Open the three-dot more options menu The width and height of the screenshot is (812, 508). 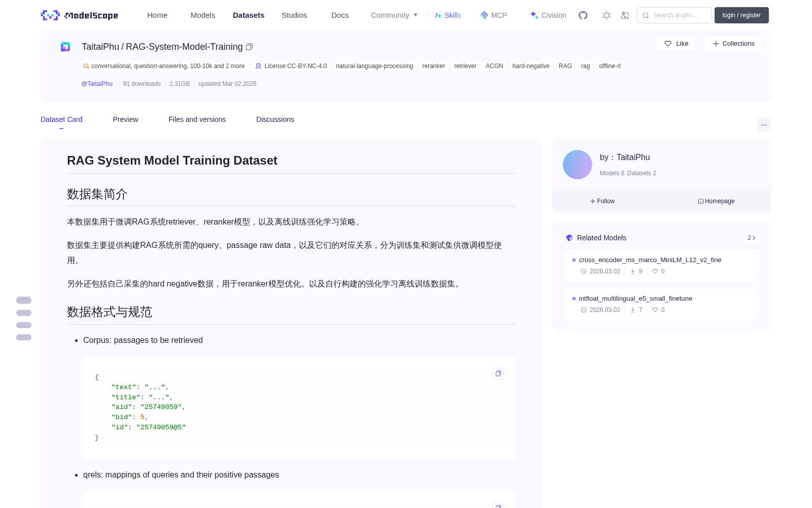coord(764,124)
